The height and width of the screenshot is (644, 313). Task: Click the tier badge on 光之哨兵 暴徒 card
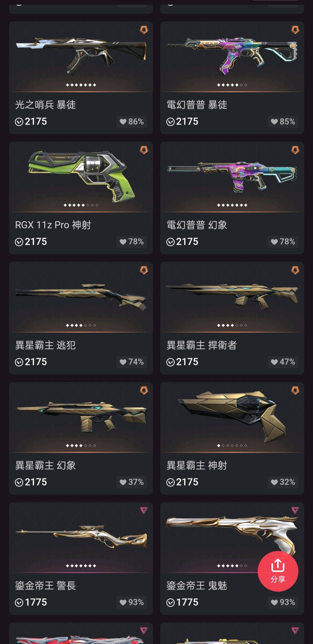144,30
